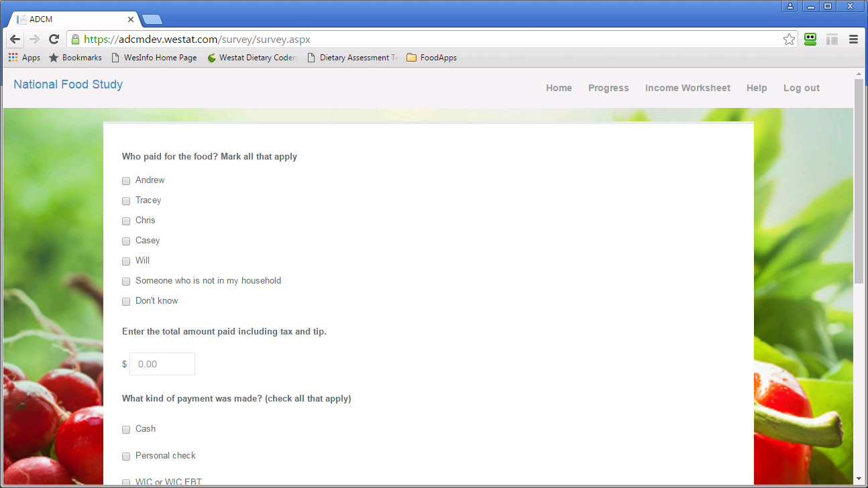The image size is (868, 488).
Task: Click the Chrome user profile icon
Action: pos(790,6)
